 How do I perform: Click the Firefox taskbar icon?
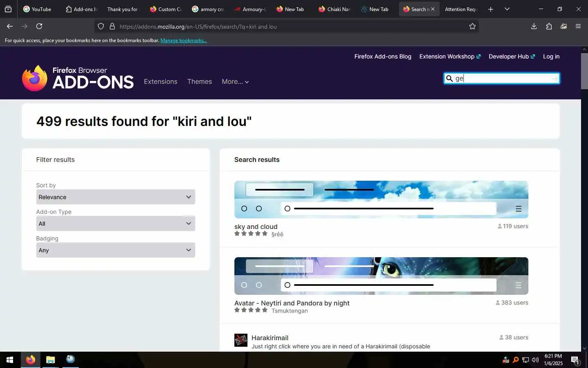[31, 360]
